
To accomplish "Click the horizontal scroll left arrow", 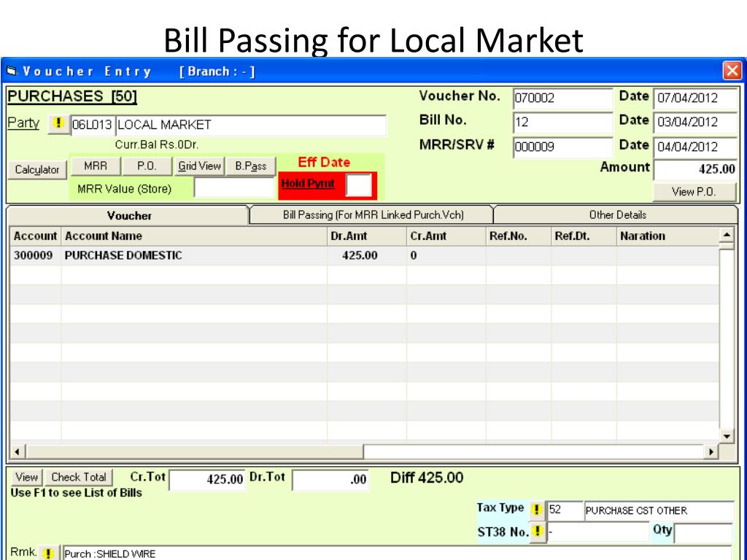I will (18, 452).
